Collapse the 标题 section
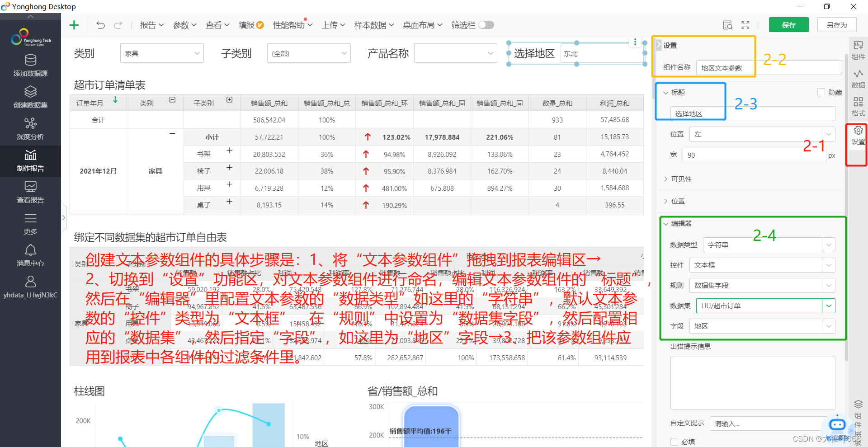The width and height of the screenshot is (868, 447). point(674,92)
